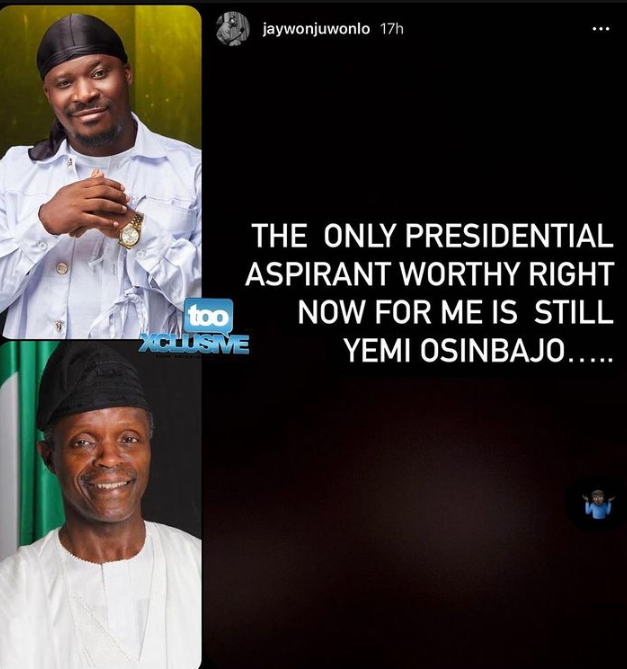Click the blue 'too' speech bubble logo
This screenshot has width=627, height=669.
[209, 316]
